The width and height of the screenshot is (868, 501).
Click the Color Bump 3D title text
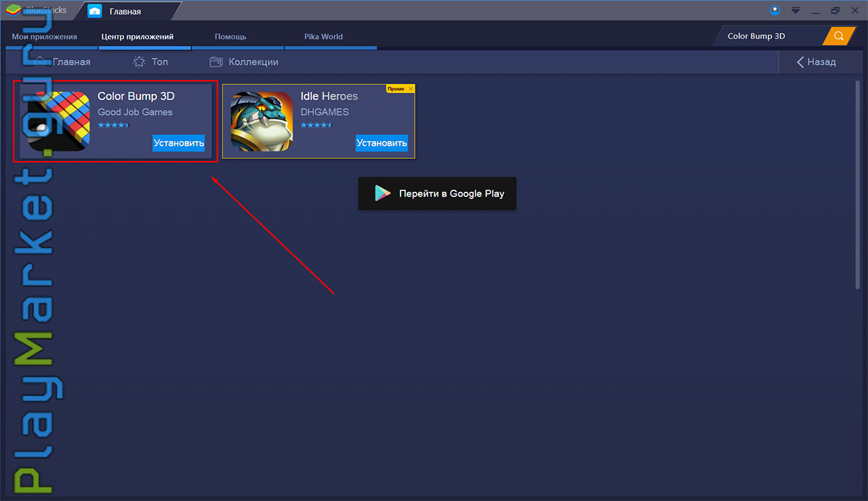[136, 96]
